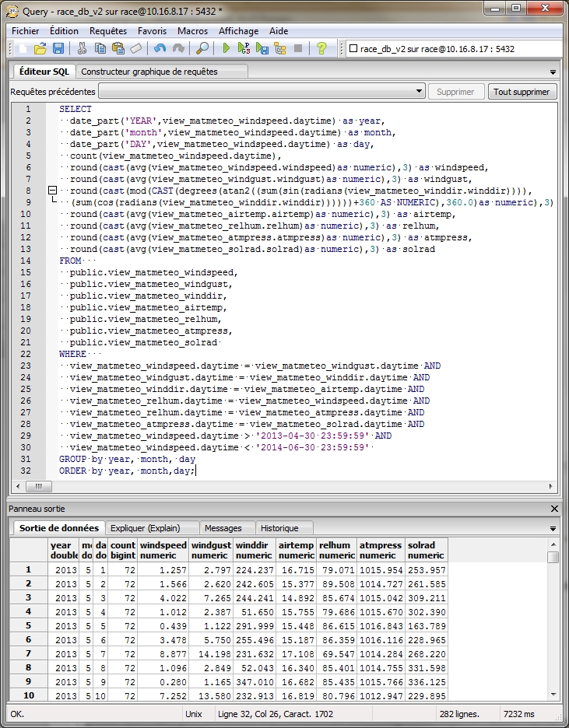Screen dimensions: 569x728
Task: Click the editor scrollbar left arrow
Action: (18, 486)
